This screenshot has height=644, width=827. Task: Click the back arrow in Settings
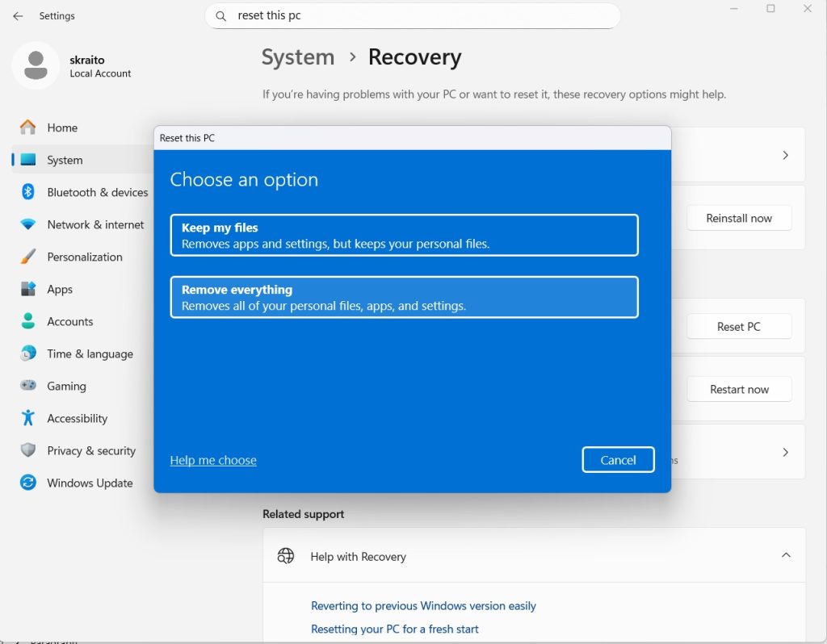point(18,16)
